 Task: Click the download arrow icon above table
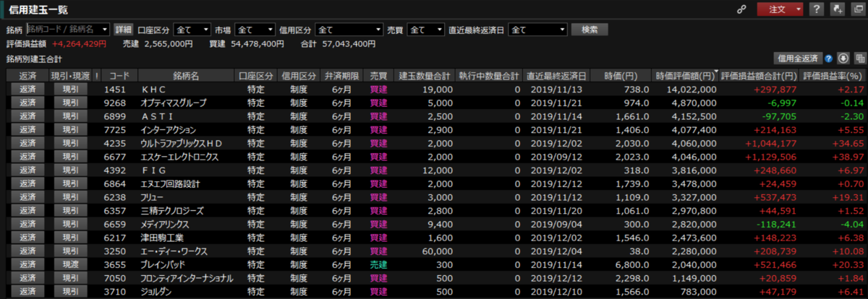pyautogui.click(x=844, y=58)
